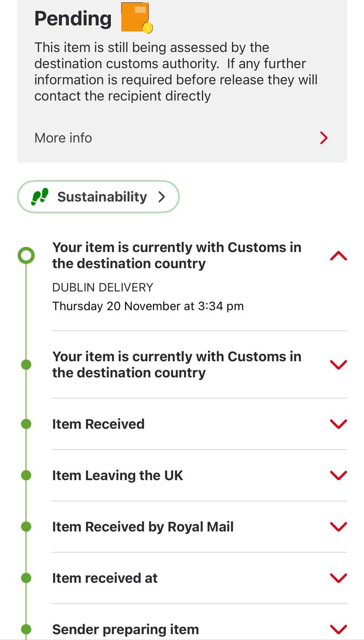Click the Sustainability right arrow chevron

[162, 197]
